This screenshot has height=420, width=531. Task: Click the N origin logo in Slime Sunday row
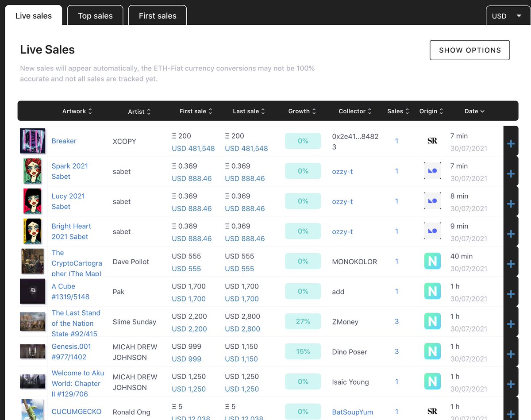tap(432, 321)
